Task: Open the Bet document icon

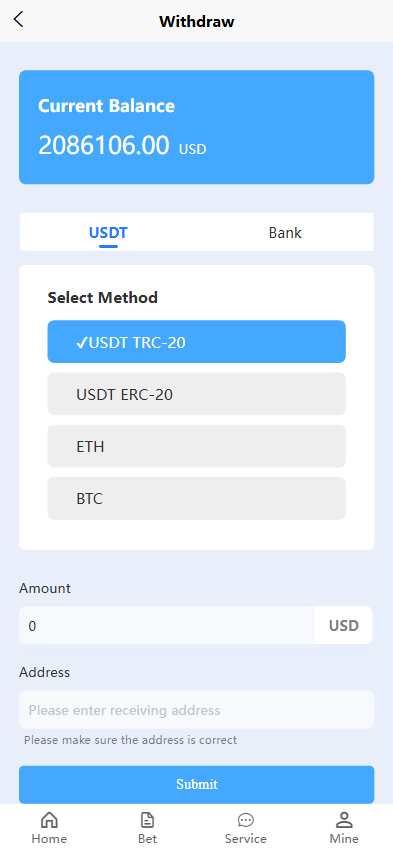Action: point(147,820)
